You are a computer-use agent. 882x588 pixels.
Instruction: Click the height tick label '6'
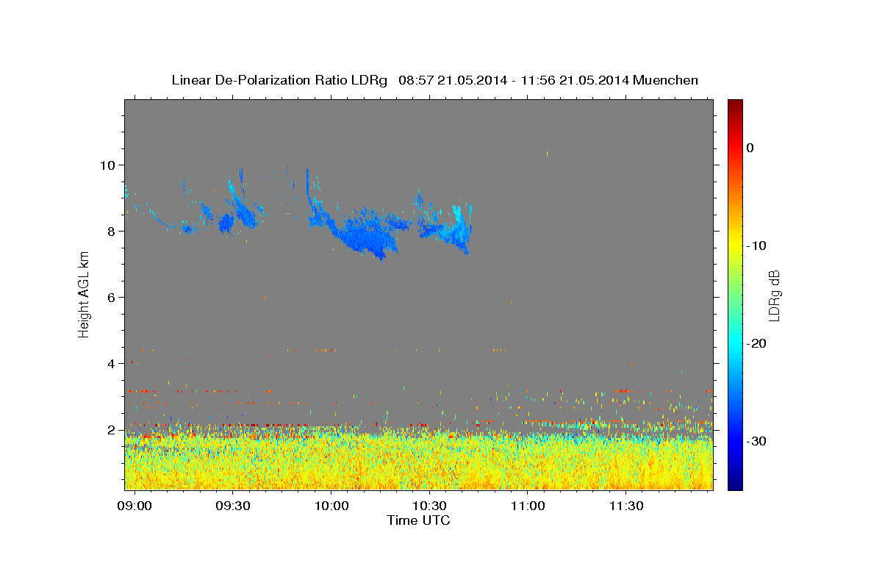pyautogui.click(x=112, y=297)
